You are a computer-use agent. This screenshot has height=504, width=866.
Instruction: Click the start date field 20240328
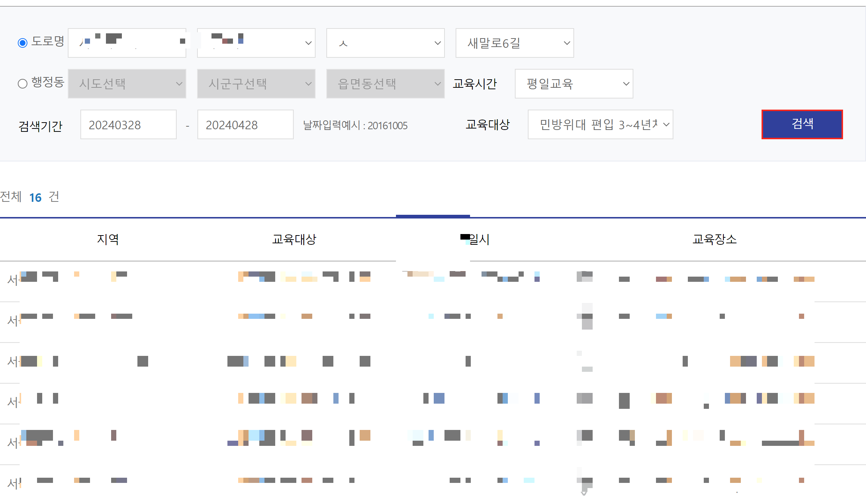click(x=128, y=125)
